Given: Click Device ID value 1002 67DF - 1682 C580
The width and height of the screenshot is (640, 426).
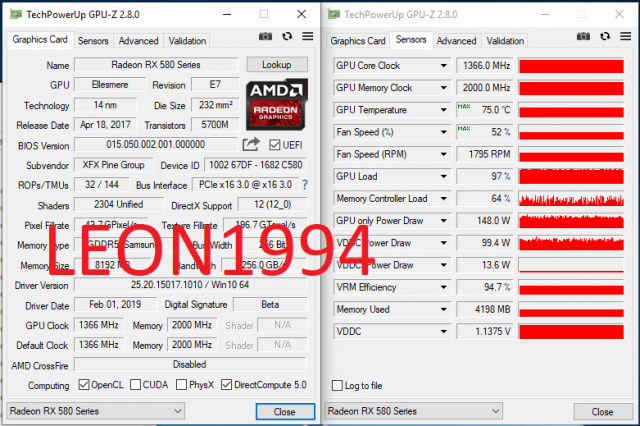Looking at the screenshot, I should click(256, 165).
